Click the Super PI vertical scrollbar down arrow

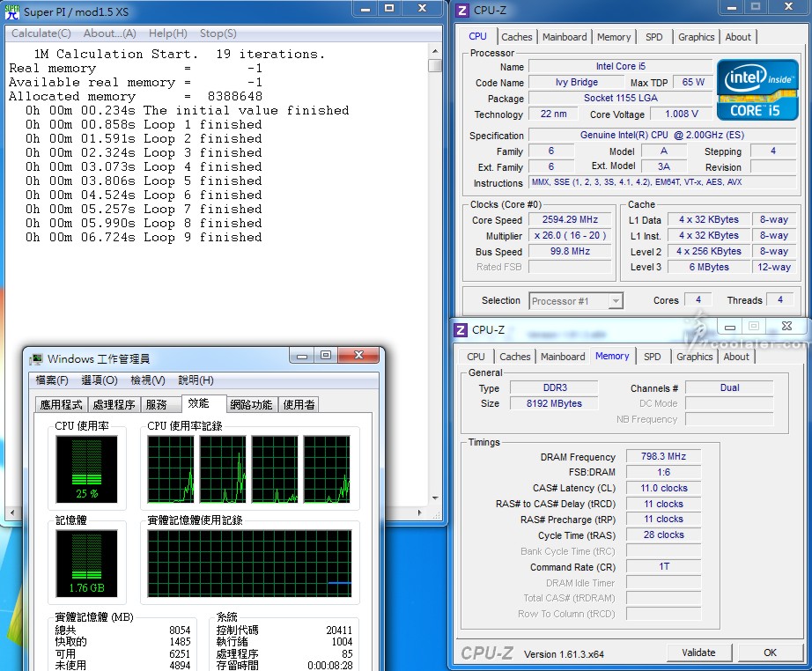point(435,498)
